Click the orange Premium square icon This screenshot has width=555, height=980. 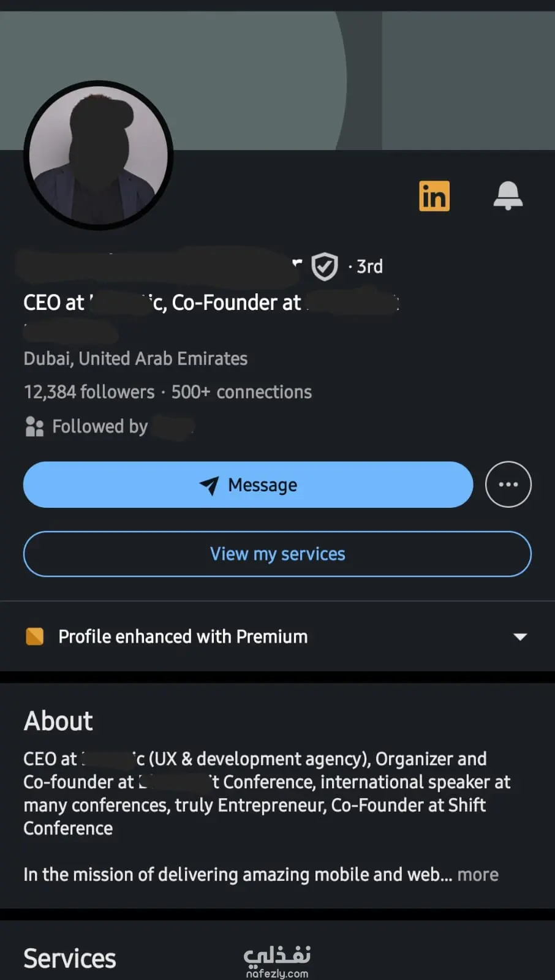35,636
